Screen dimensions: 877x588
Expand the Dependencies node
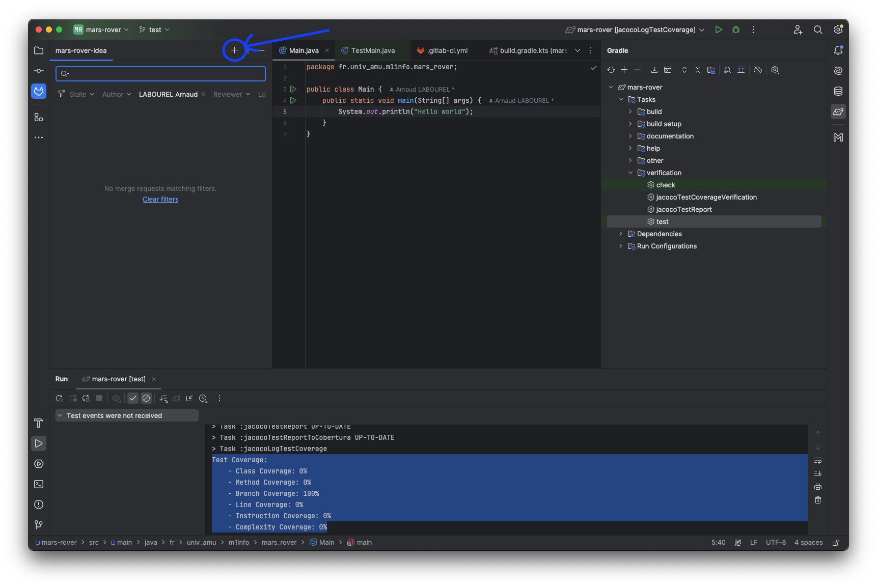coord(621,234)
